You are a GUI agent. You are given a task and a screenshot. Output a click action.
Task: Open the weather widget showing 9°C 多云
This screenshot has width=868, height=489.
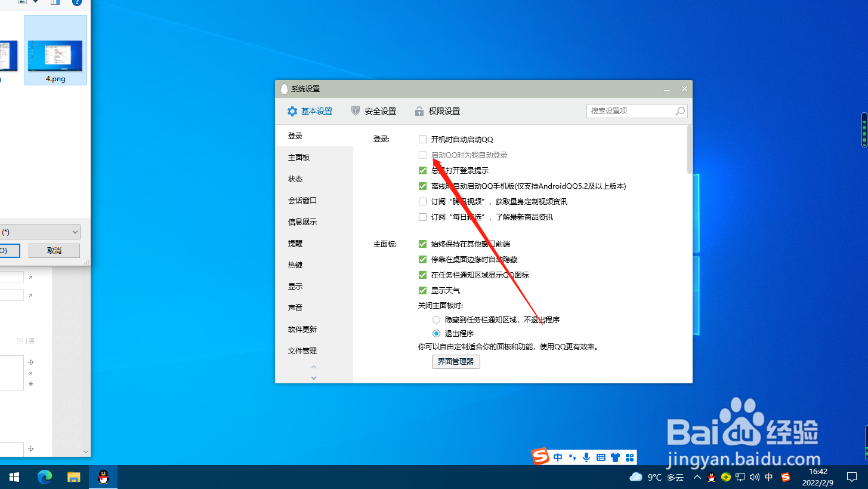click(x=657, y=477)
